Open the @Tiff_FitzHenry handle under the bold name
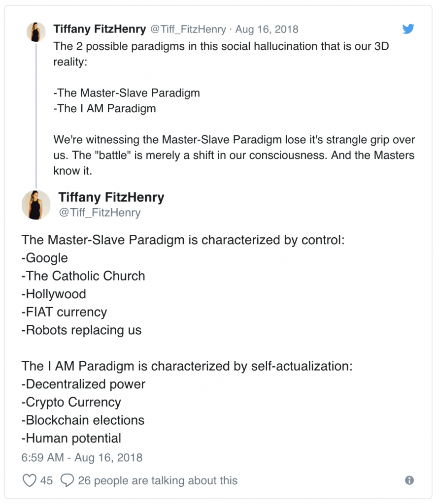Viewport: 439px width, 504px height. [x=100, y=213]
